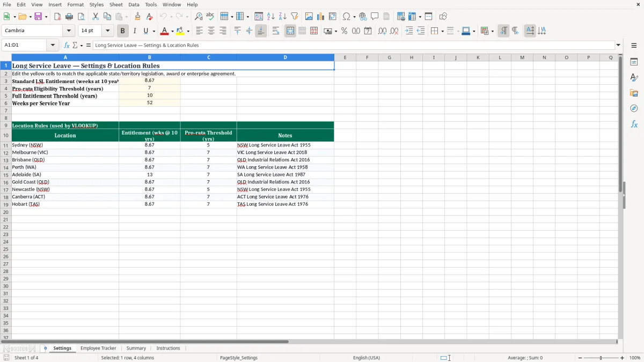Export directly as PDF
This screenshot has height=362, width=644.
57,17
